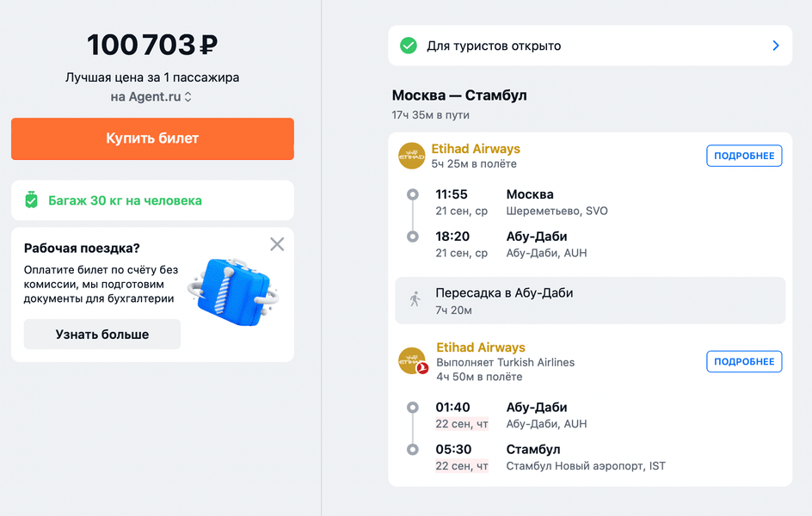Show details for the Moscow–Abu Dhabi flight
812x516 pixels.
click(744, 156)
